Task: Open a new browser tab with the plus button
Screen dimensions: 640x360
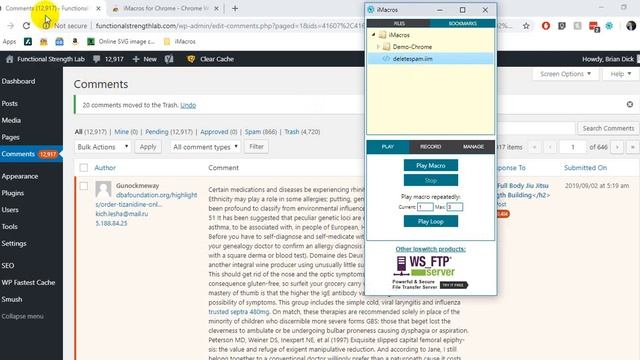Action: click(x=235, y=8)
